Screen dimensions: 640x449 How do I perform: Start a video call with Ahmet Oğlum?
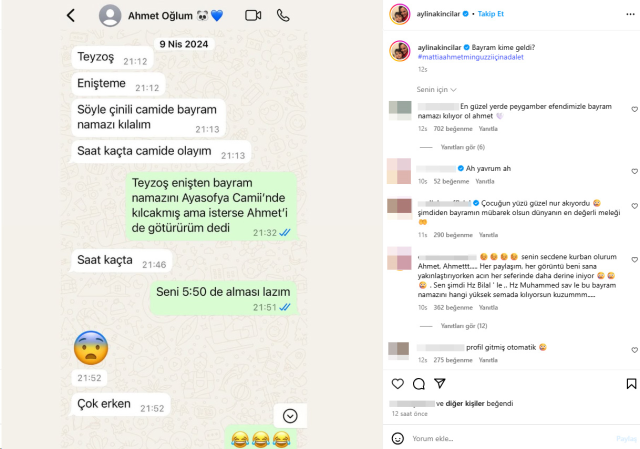[x=253, y=16]
